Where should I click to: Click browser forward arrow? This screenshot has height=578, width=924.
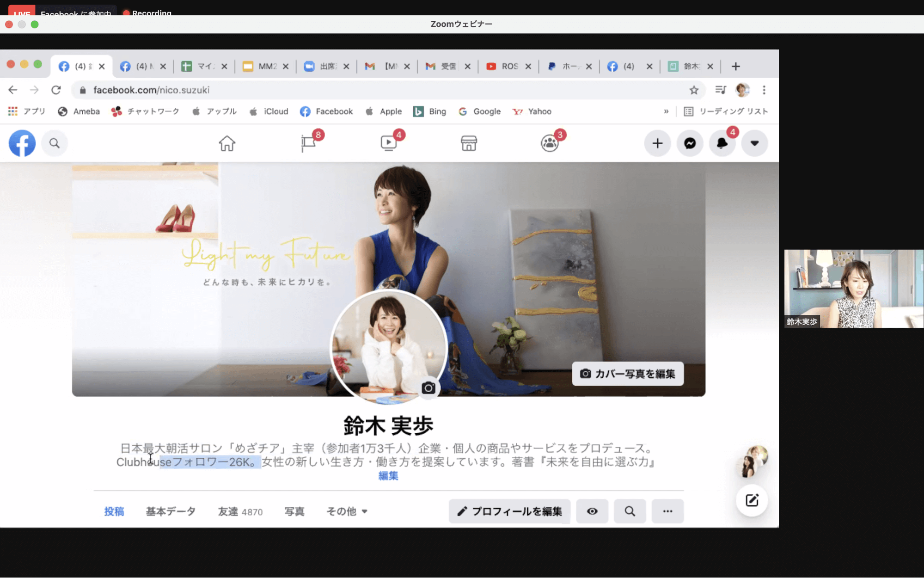(34, 90)
